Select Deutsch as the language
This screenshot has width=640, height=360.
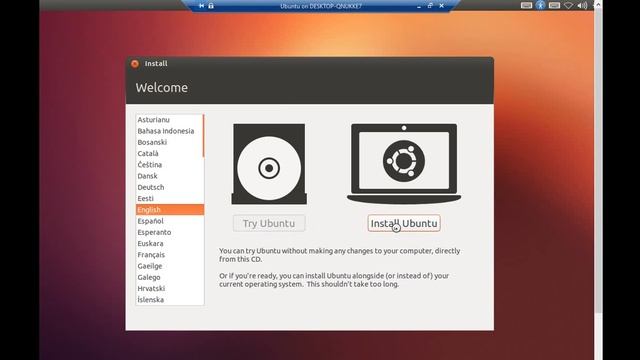coord(169,187)
